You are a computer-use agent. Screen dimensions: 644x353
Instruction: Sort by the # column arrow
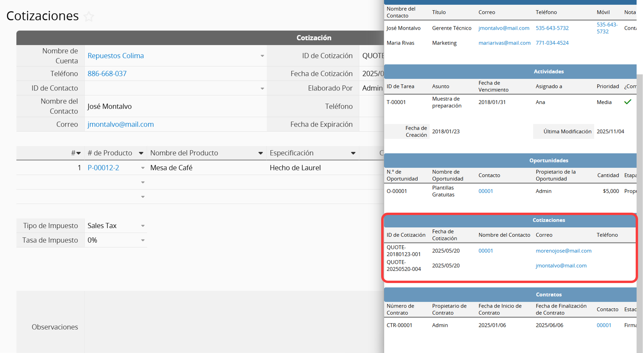tap(78, 153)
